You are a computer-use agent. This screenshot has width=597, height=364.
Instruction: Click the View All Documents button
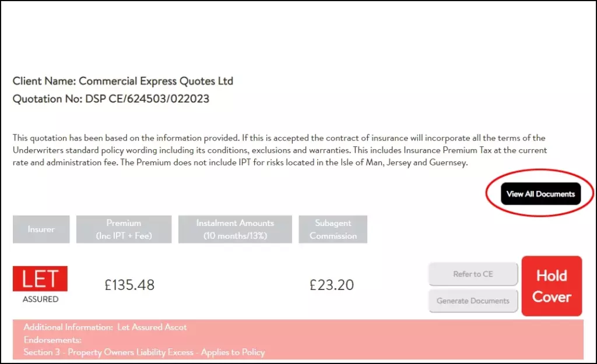540,194
